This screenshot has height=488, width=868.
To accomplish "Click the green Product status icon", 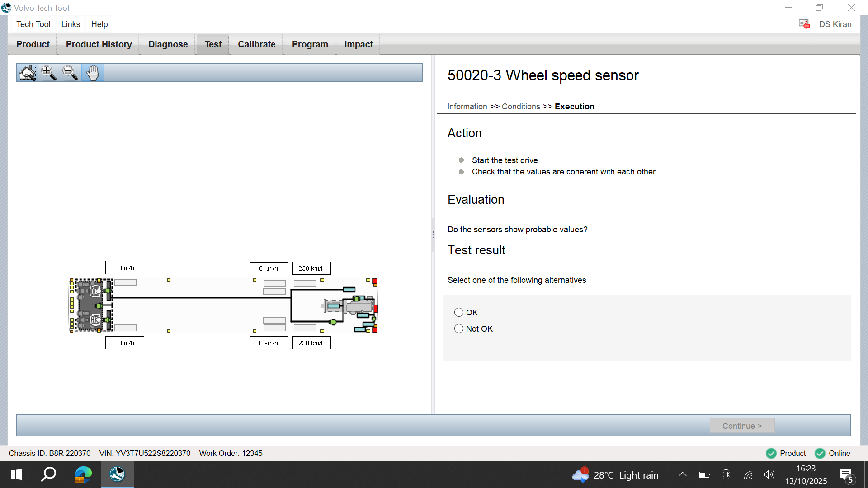I will click(771, 453).
